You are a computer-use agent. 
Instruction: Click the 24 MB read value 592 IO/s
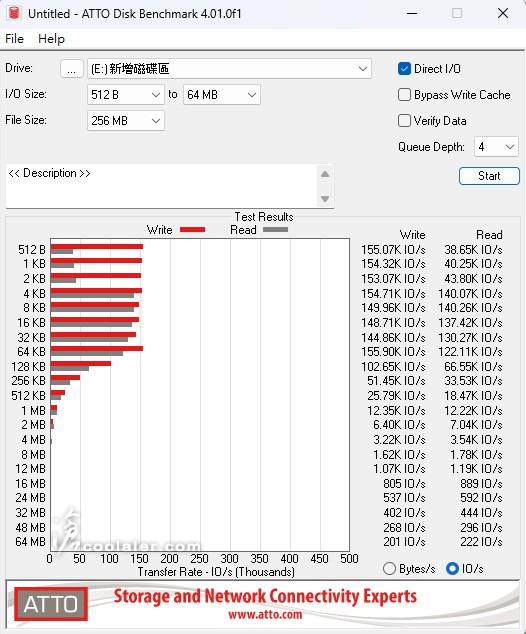coord(481,498)
